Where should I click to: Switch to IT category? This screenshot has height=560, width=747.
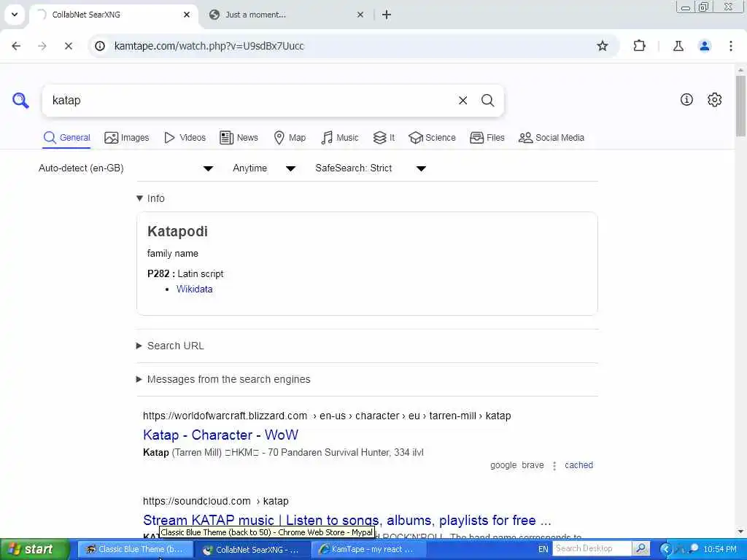click(384, 138)
